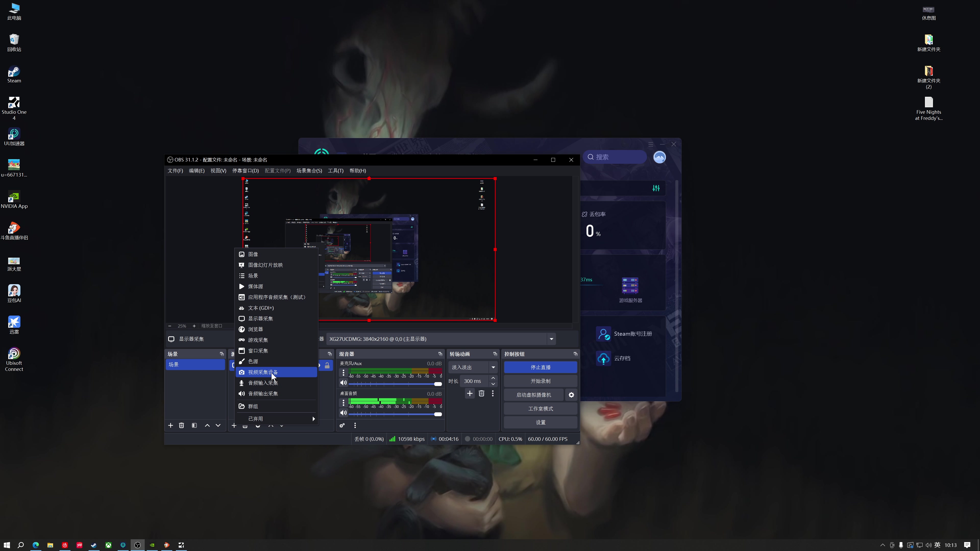
Task: Mute the 桌面音频 speaker toggle
Action: point(344,413)
